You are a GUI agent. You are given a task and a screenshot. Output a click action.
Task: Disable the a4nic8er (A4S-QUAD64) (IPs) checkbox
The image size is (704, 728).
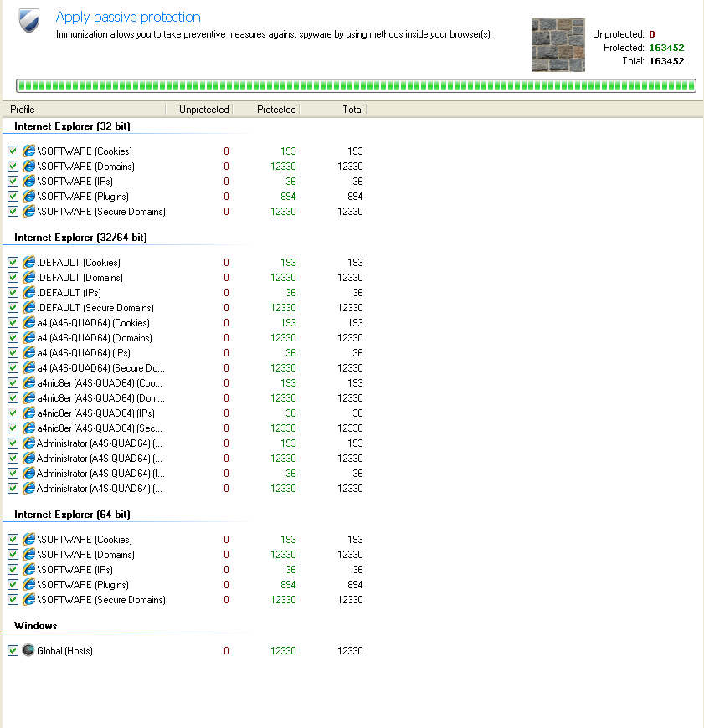13,413
